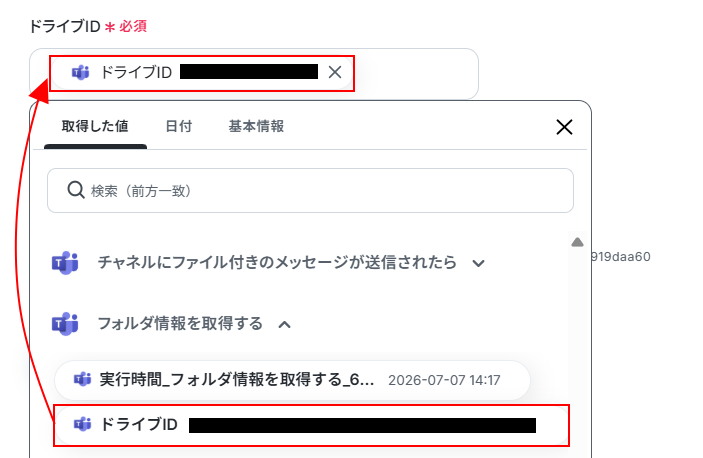Focus the 検索(前方一致) search box
The width and height of the screenshot is (703, 458).
click(x=310, y=190)
